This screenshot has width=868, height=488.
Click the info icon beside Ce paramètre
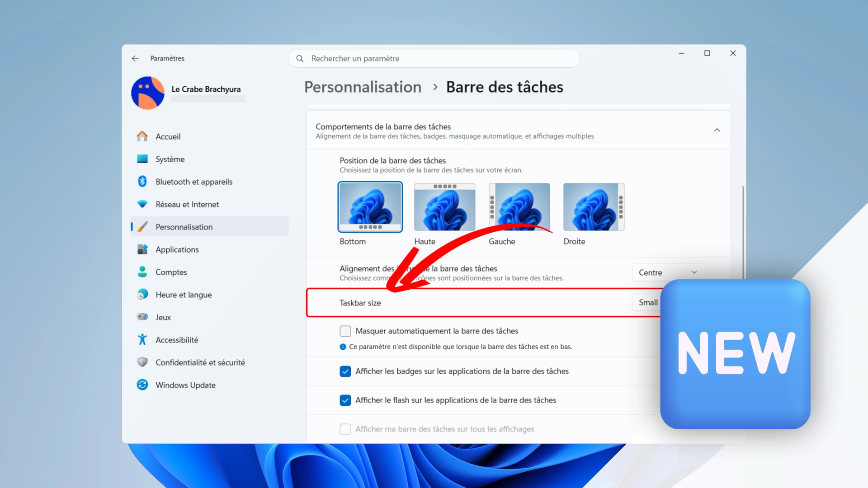pos(343,347)
